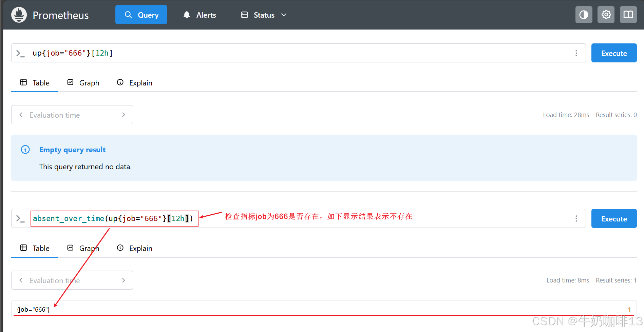Click the result value 1 in the table row
Screen dimensions: 644x332
[x=629, y=309]
